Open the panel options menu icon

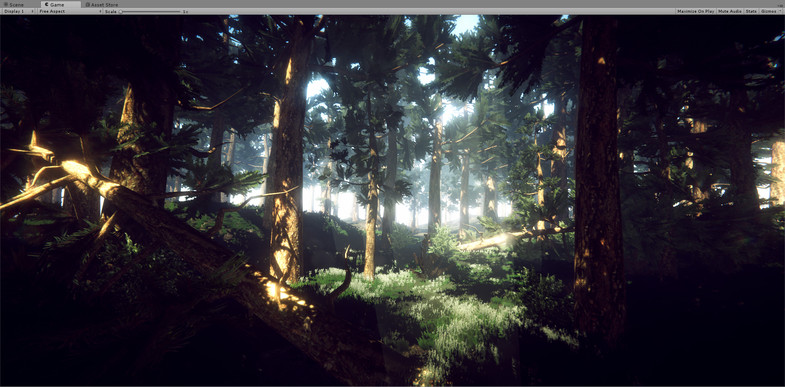(x=780, y=6)
